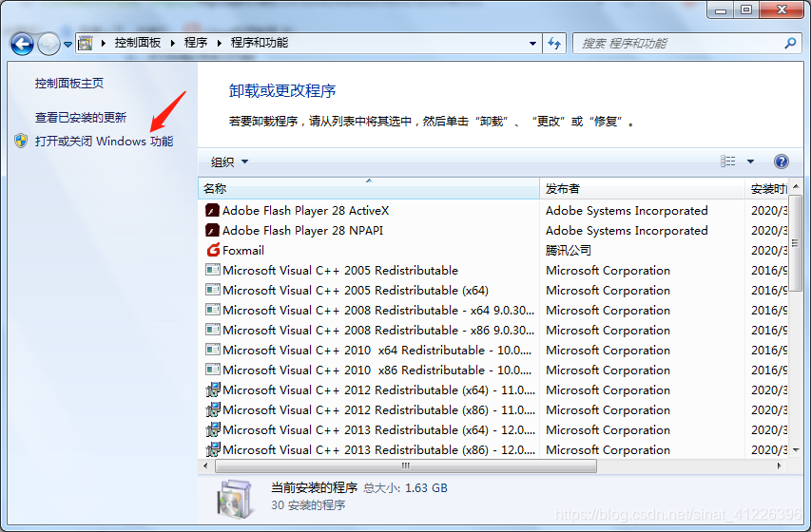Sort by the 名称 column header
This screenshot has height=532, width=811.
[369, 189]
